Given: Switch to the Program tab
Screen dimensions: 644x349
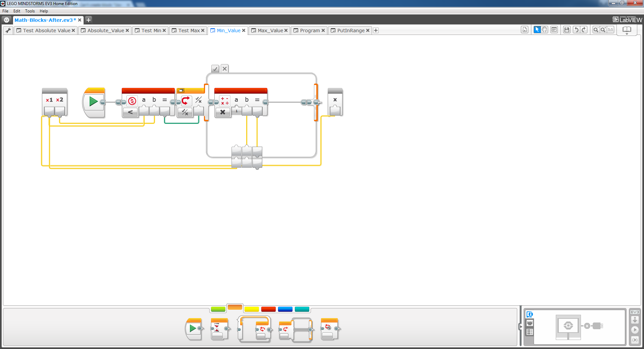Looking at the screenshot, I should [x=310, y=31].
